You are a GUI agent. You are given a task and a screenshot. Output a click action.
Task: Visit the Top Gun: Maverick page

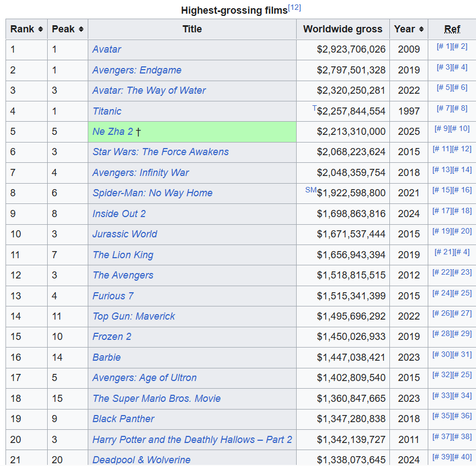click(x=134, y=316)
